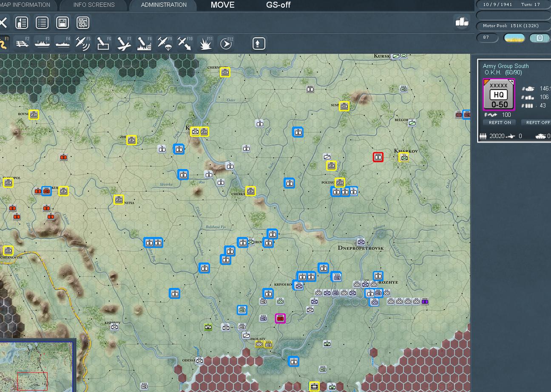This screenshot has width=551, height=392.
Task: Click the XXXXX HQ 0-50 counter
Action: click(x=499, y=95)
